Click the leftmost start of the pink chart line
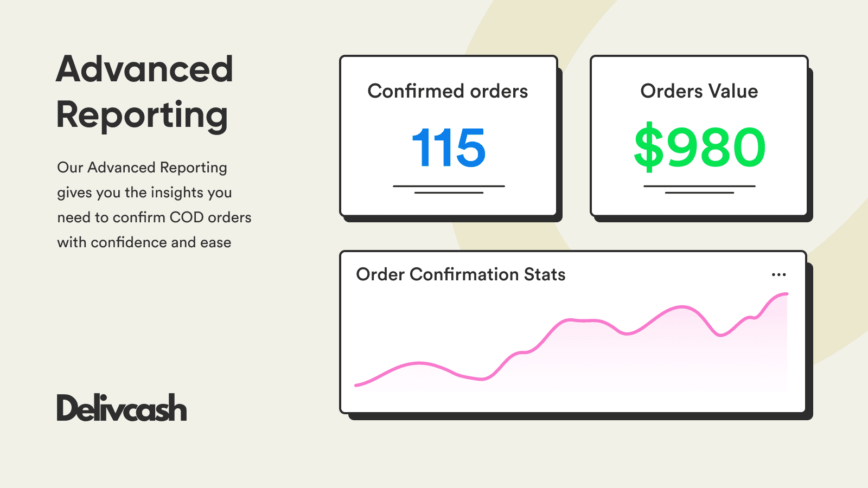868x488 pixels. click(x=356, y=385)
